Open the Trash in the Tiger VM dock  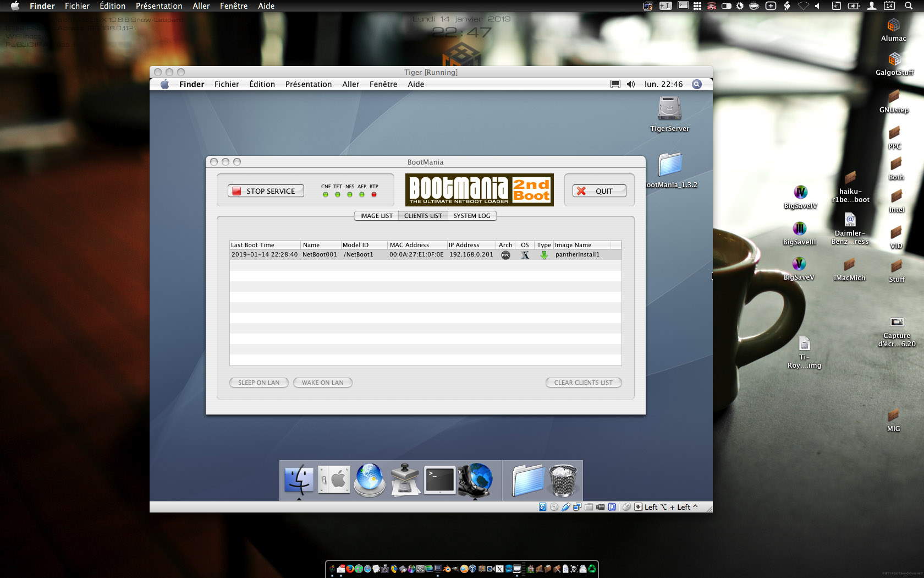click(563, 480)
